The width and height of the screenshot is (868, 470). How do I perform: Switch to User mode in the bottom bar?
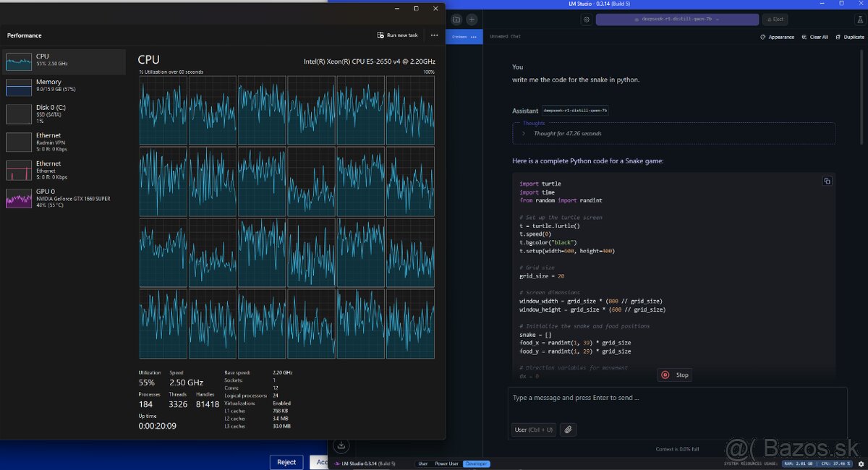(x=423, y=463)
